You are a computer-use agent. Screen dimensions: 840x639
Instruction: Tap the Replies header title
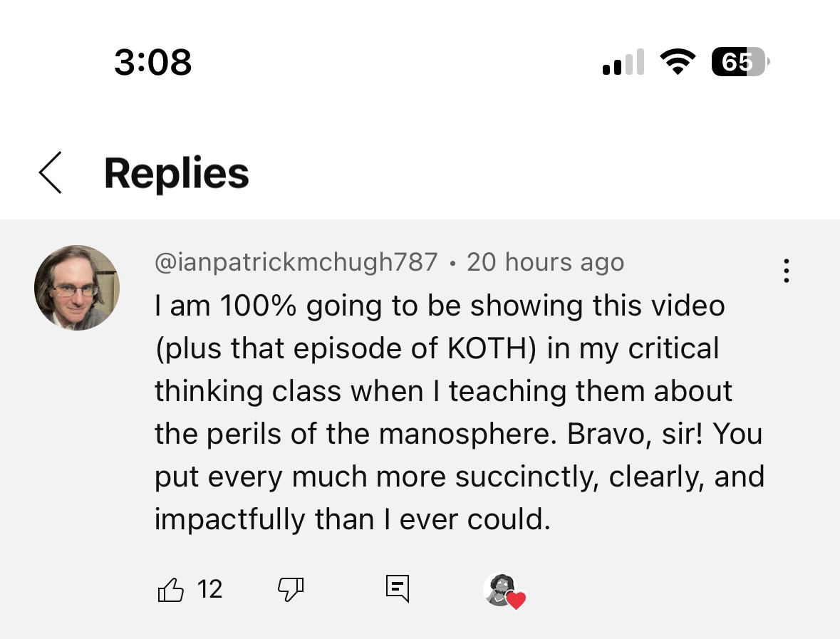point(177,173)
